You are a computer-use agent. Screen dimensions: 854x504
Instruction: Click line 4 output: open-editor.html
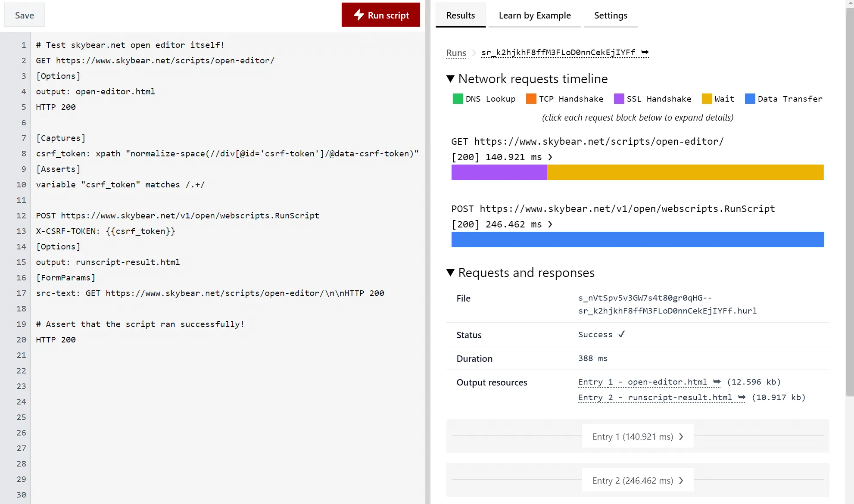pyautogui.click(x=95, y=92)
